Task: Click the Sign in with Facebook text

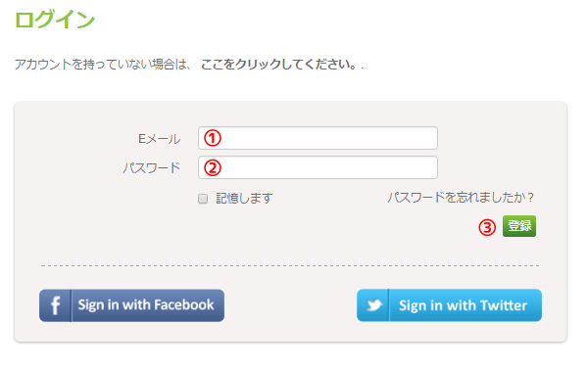Action: 146,304
